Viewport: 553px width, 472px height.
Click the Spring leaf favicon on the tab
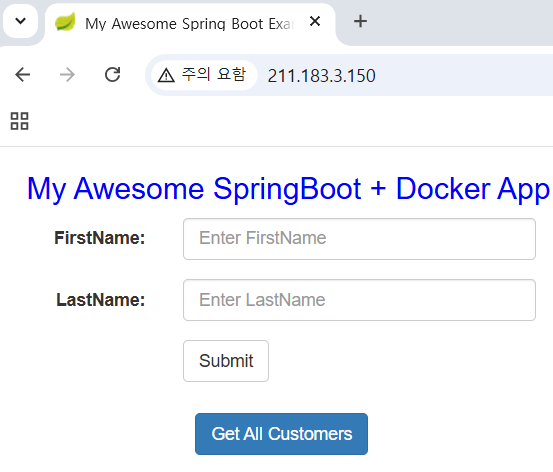click(x=65, y=22)
